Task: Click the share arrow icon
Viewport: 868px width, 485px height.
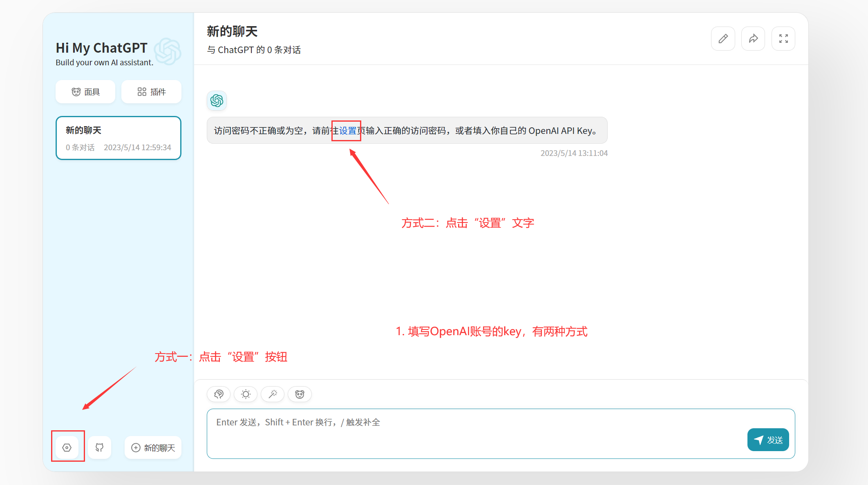Action: click(x=753, y=39)
